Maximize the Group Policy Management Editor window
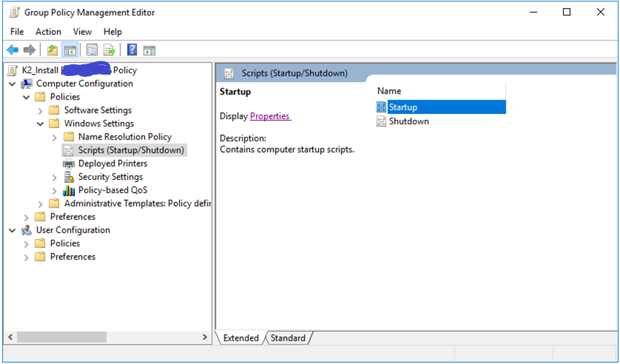The width and height of the screenshot is (620, 364). click(x=567, y=12)
